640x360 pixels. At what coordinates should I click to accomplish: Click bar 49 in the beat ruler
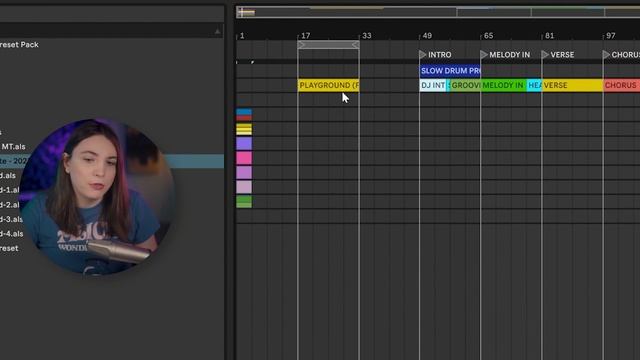(x=427, y=36)
